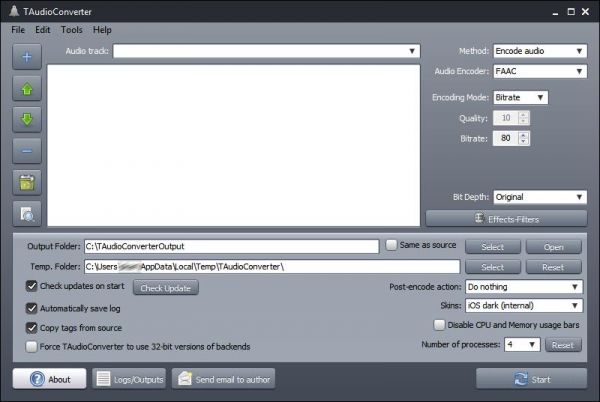Check Disable CPU and Memory usage bars

tap(439, 325)
